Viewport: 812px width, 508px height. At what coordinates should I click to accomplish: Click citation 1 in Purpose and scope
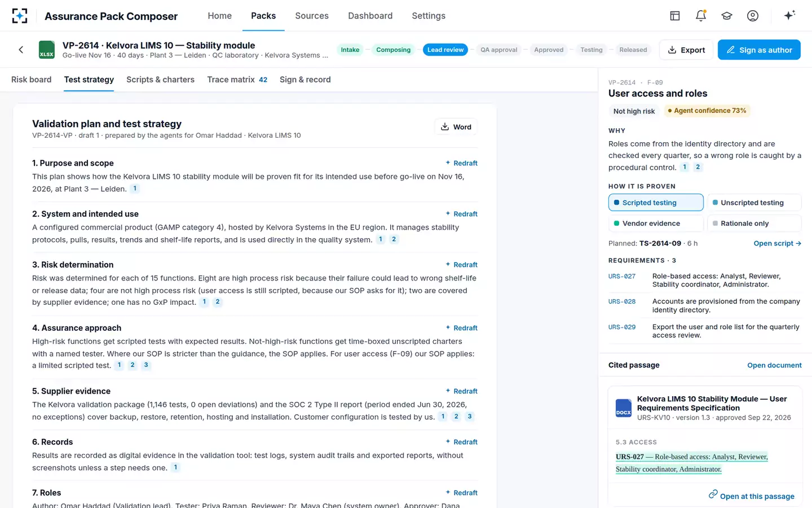click(x=135, y=189)
